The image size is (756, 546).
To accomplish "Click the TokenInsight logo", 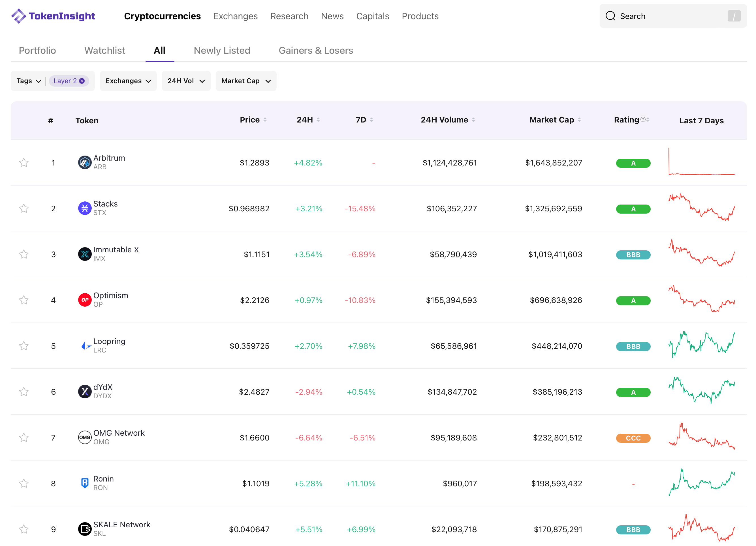I will point(53,16).
